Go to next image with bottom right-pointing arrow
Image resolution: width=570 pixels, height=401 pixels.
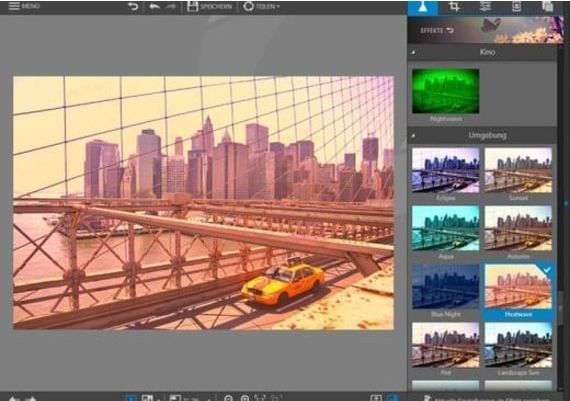click(31, 398)
